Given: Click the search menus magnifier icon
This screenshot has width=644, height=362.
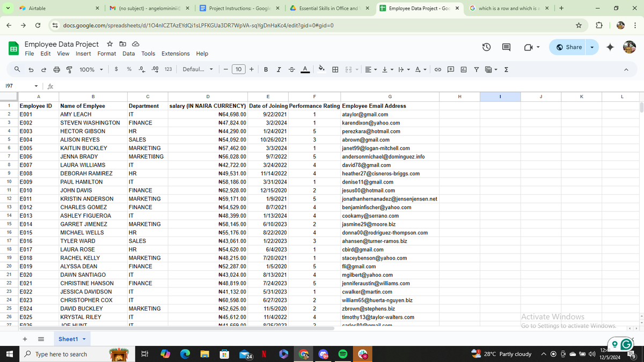Looking at the screenshot, I should tap(17, 69).
